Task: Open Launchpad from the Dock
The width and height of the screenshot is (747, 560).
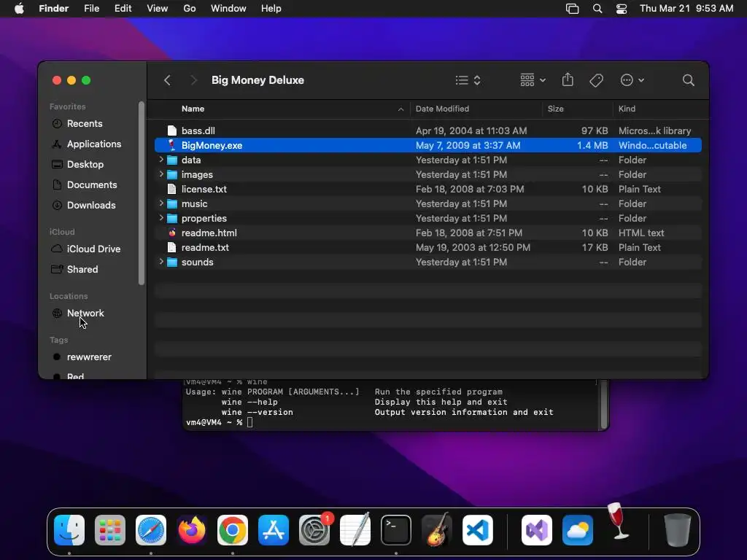Action: 110,530
